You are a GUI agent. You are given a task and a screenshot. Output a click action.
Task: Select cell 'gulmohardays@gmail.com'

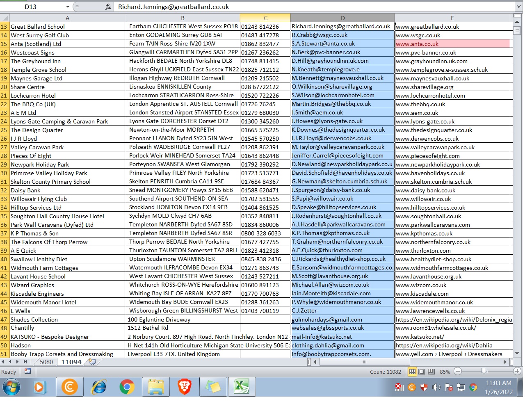click(x=343, y=319)
